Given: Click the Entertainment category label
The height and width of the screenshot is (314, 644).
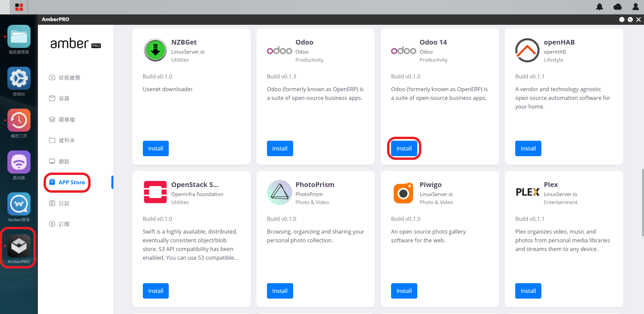Looking at the screenshot, I should 560,202.
